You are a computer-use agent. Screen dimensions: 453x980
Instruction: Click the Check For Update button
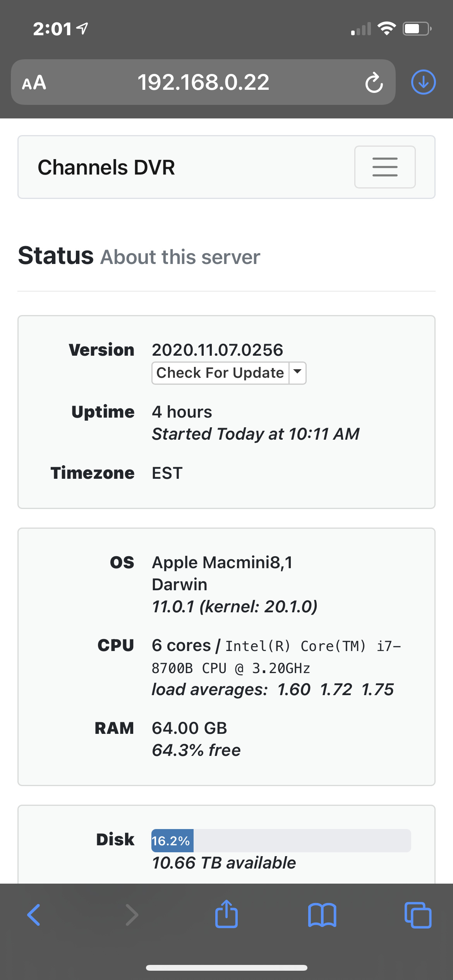coord(220,373)
